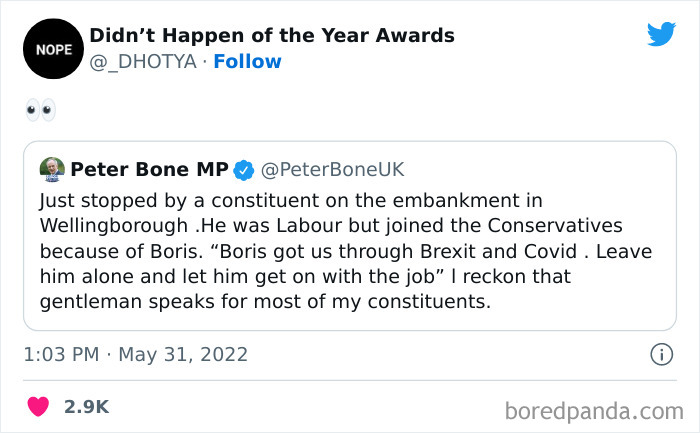Click the "gentleman speaks for most" final line

click(x=265, y=301)
